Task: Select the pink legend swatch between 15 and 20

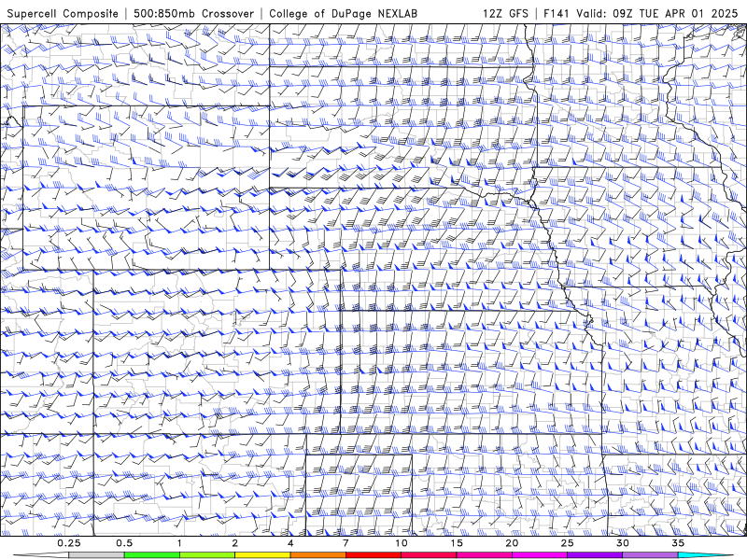Action: tap(484, 555)
